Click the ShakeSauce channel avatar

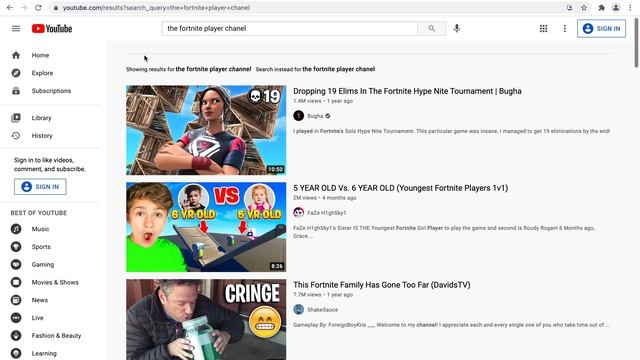298,309
